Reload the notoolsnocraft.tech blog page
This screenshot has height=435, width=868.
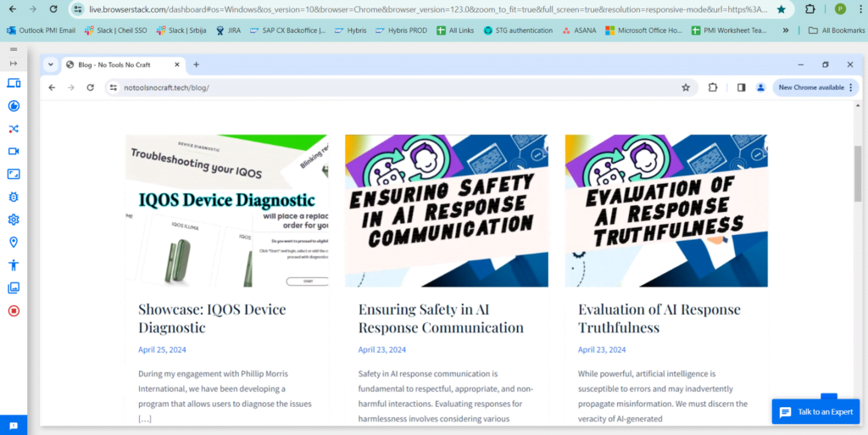point(90,87)
